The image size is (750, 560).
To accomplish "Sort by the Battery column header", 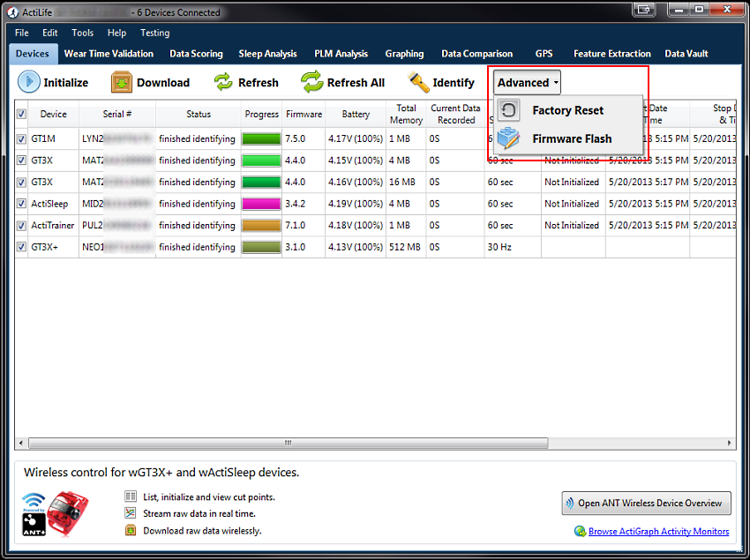I will (356, 114).
